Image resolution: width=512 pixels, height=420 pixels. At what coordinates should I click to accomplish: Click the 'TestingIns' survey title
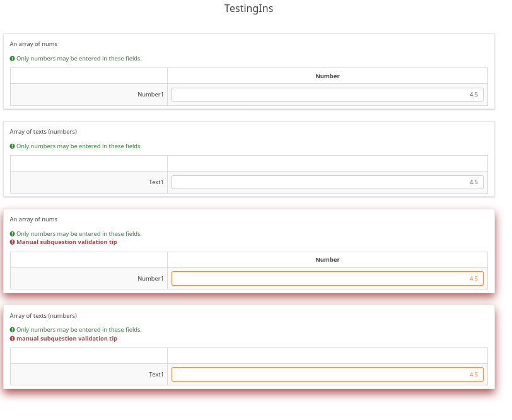248,9
